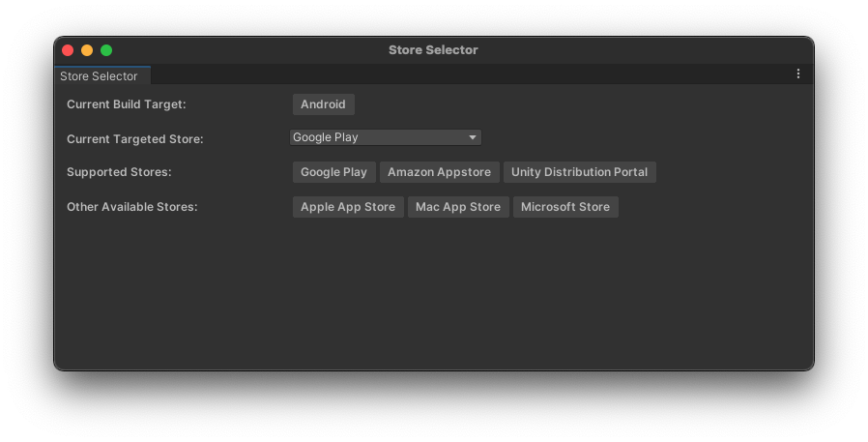
Task: Click the empty tab bar beside Store Selector tab
Action: pos(464,74)
